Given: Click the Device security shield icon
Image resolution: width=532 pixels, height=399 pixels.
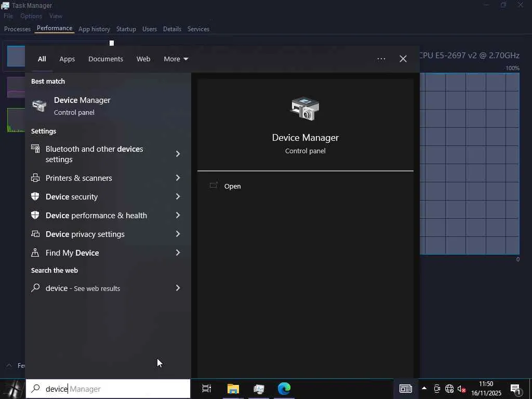Looking at the screenshot, I should tap(35, 196).
